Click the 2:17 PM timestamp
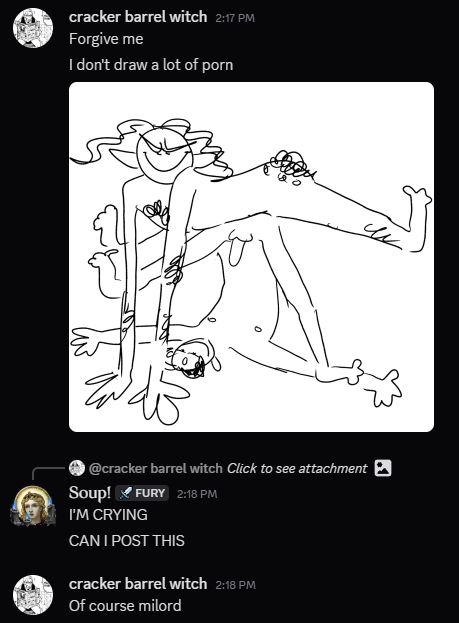Viewport: 459px width, 623px height. pyautogui.click(x=235, y=18)
